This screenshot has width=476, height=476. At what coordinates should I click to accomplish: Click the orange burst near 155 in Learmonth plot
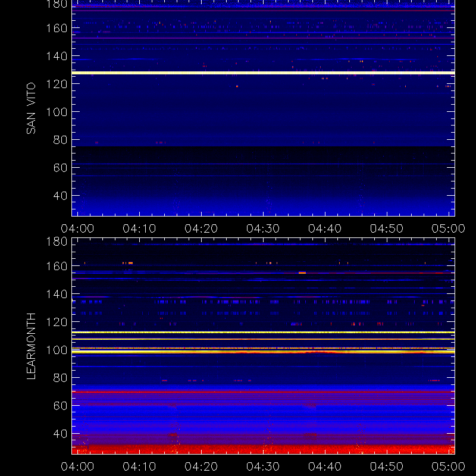pyautogui.click(x=302, y=273)
